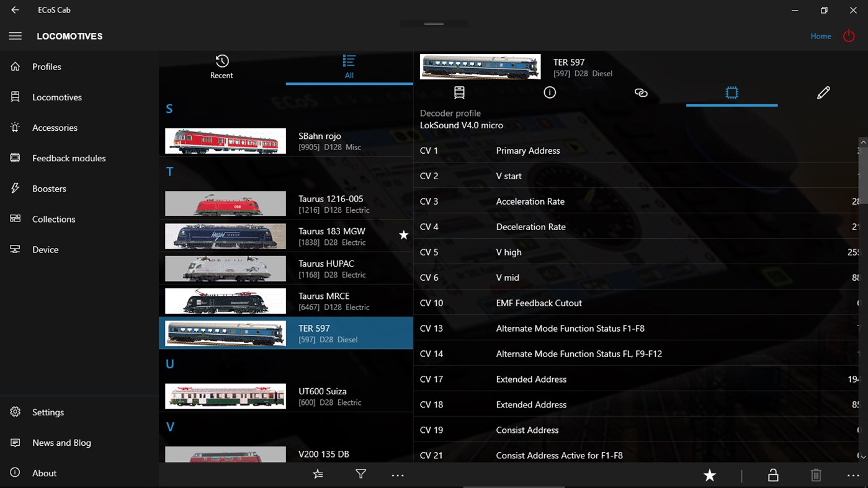Click scrollbar up arrow in CV list
Viewport: 868px width, 488px height.
[x=863, y=142]
